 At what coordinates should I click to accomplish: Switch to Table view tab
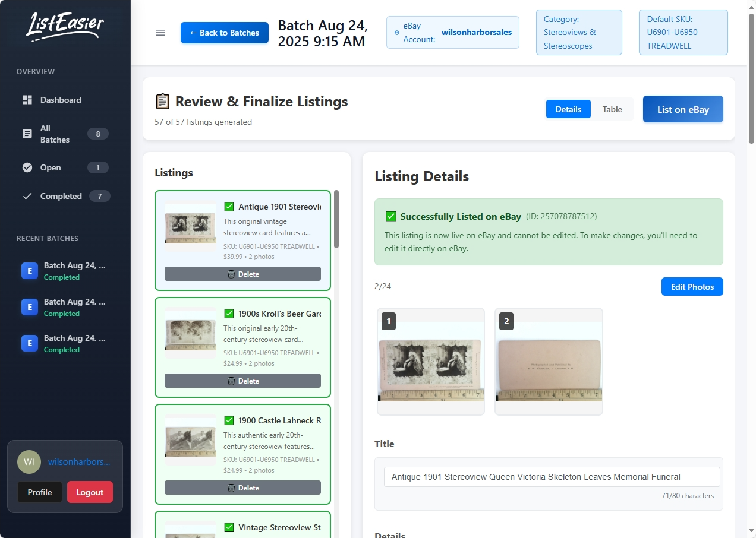click(612, 109)
